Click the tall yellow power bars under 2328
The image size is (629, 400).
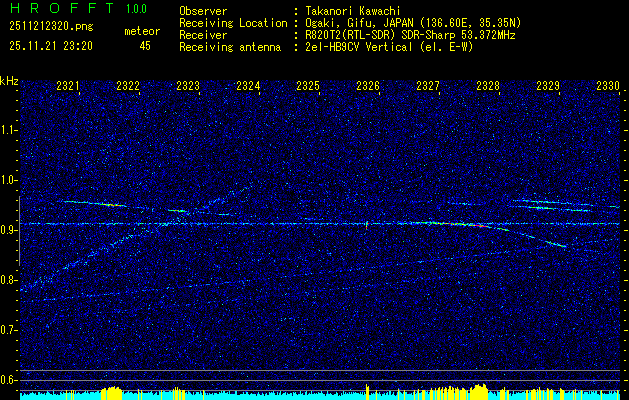(480, 392)
